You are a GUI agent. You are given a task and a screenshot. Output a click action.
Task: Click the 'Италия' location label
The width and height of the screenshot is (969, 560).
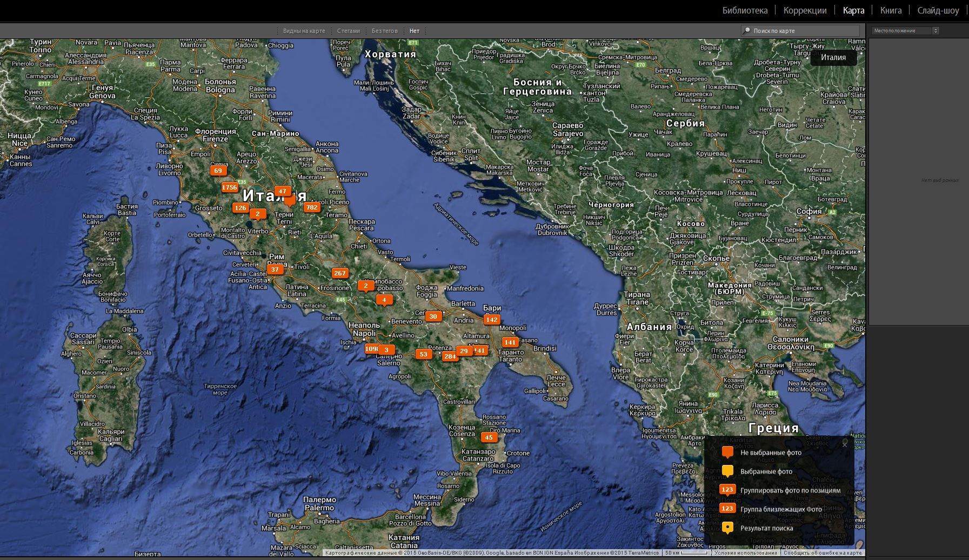point(833,57)
